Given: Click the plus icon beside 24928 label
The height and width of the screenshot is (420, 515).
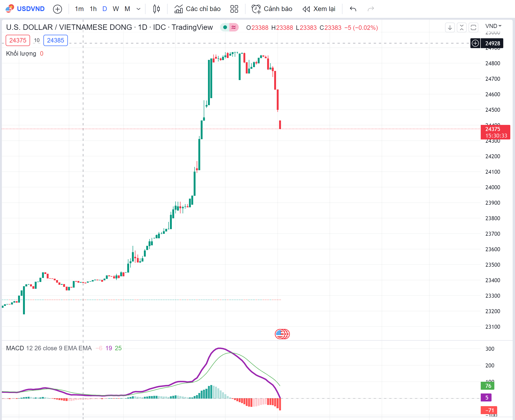Looking at the screenshot, I should click(x=475, y=43).
